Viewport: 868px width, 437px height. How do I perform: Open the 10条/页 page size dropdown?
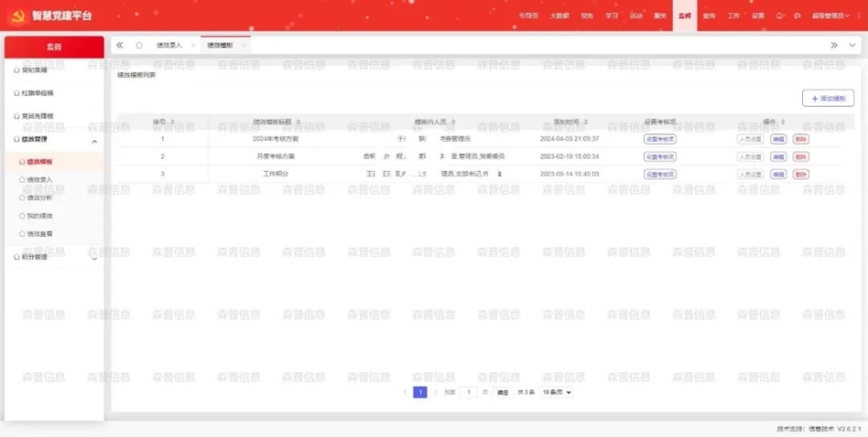[x=556, y=393]
